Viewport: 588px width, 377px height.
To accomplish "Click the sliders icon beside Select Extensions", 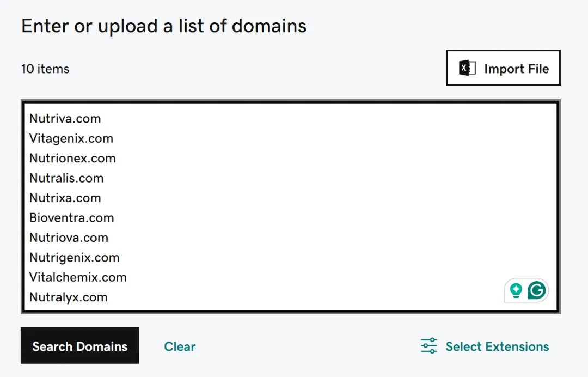I will point(429,346).
